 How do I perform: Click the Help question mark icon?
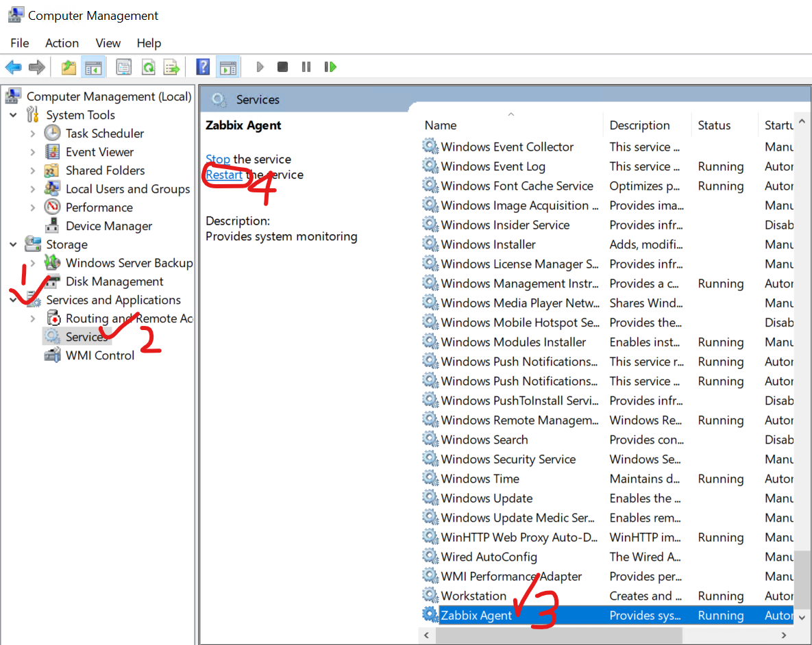click(203, 67)
